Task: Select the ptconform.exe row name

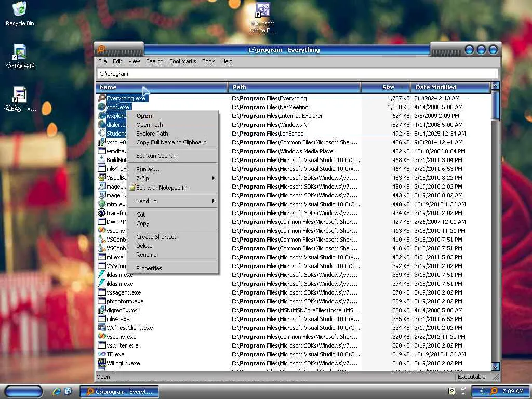Action: (125, 301)
